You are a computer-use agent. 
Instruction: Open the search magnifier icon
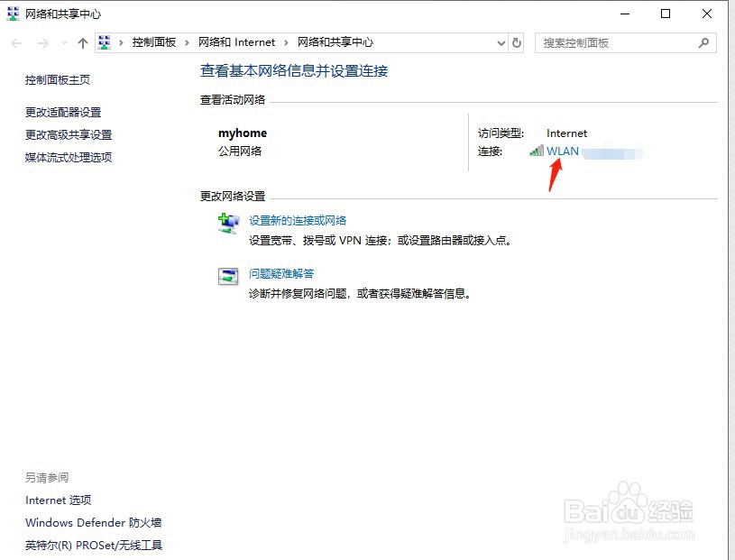pos(702,42)
